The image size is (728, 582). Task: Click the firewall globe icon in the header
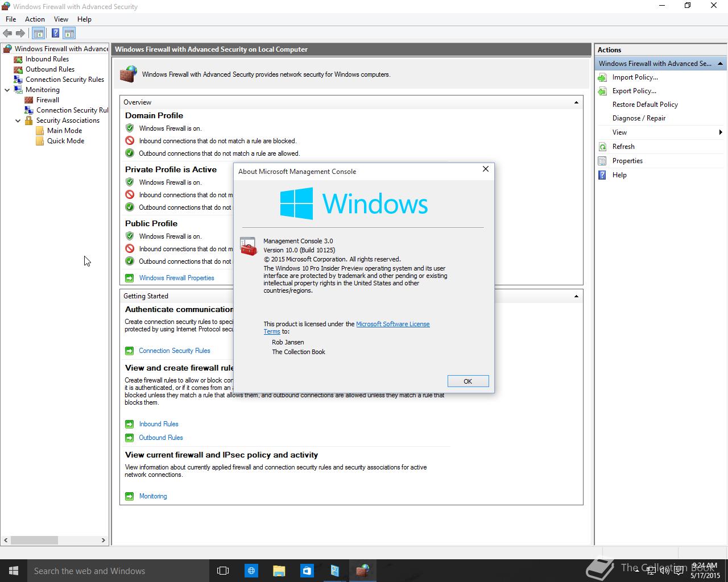point(128,74)
